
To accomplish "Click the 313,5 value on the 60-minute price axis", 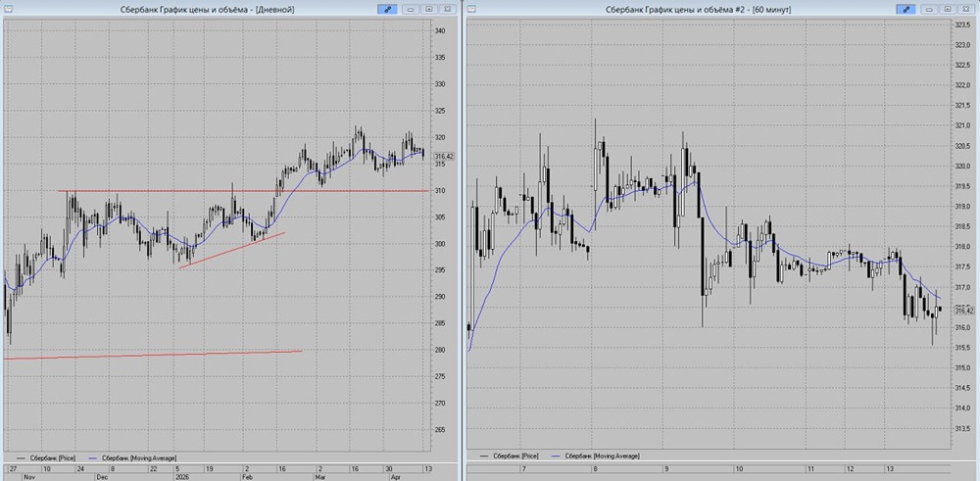I will point(961,428).
